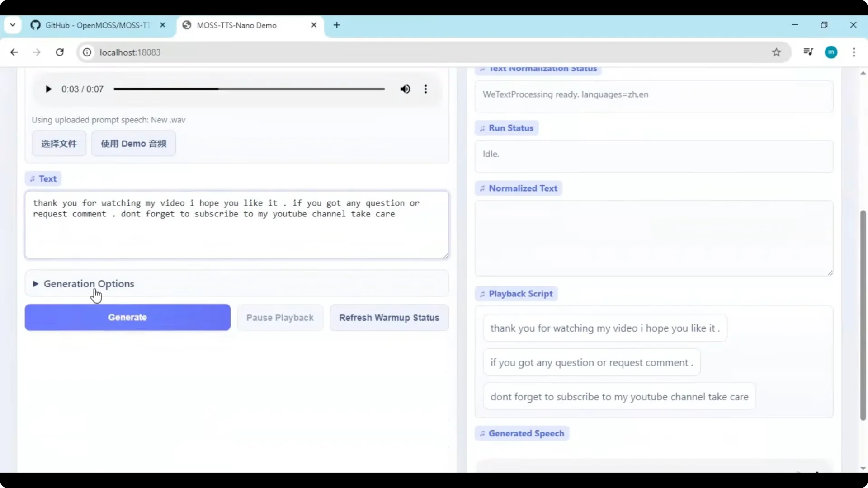The height and width of the screenshot is (488, 868).
Task: Click Pause Playback button
Action: pyautogui.click(x=280, y=318)
